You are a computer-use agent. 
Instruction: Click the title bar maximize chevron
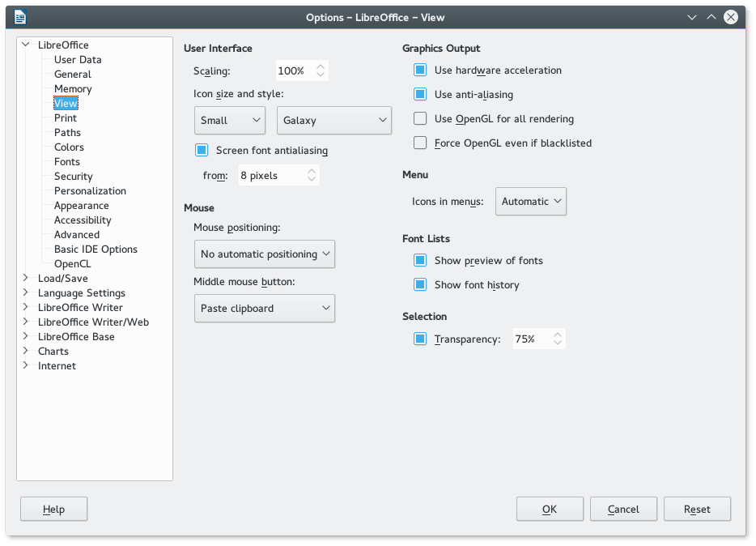coord(711,17)
